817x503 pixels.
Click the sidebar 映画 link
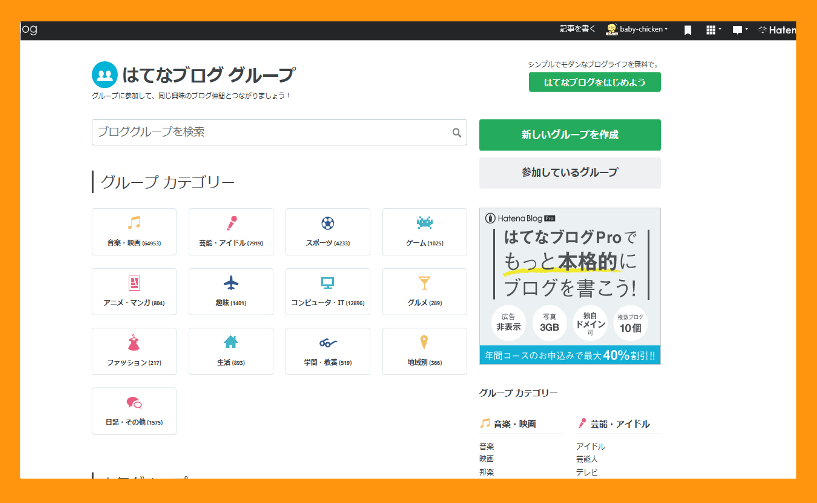point(487,459)
